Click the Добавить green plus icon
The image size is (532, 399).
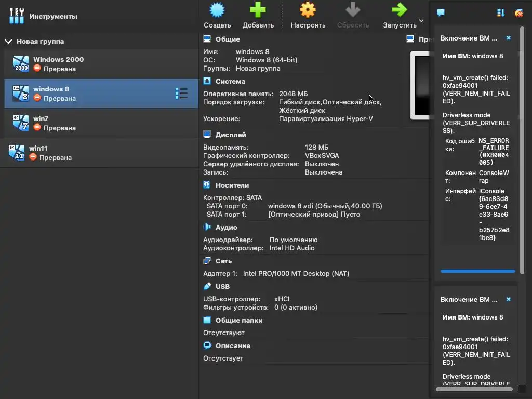pos(258,10)
